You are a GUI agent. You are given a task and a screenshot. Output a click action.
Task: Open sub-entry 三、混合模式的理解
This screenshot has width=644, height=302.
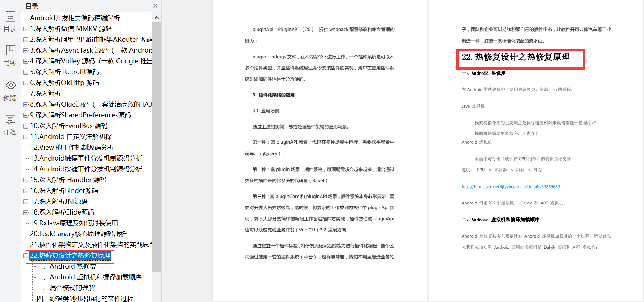66,288
